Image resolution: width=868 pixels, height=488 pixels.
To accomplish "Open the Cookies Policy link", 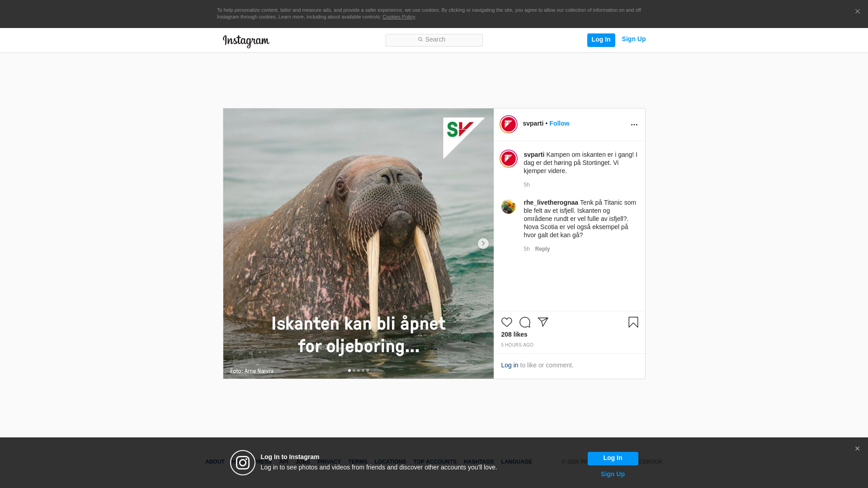I will coord(398,17).
